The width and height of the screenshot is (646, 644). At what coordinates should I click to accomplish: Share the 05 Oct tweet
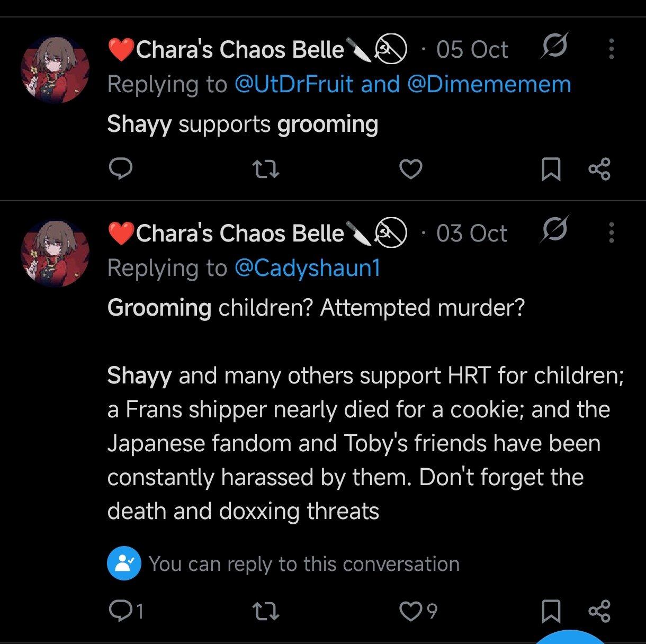point(599,169)
